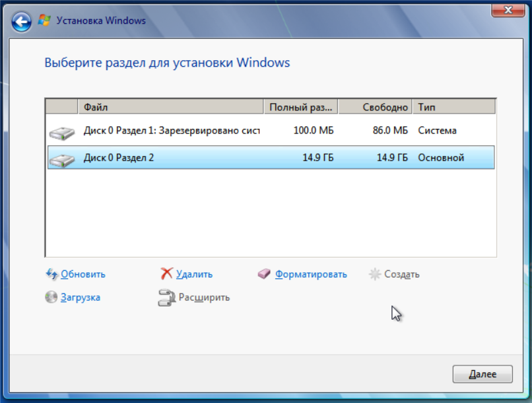
Task: Click the Форматировать link
Action: (x=311, y=274)
